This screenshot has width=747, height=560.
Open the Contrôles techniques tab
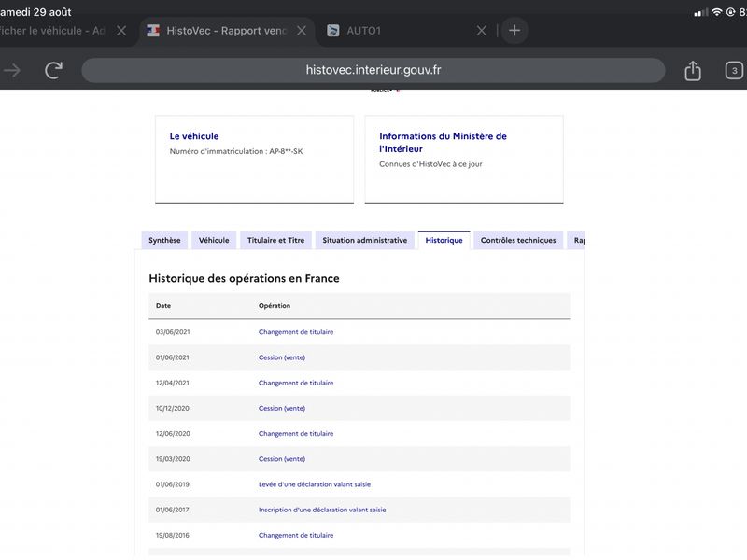tap(518, 241)
